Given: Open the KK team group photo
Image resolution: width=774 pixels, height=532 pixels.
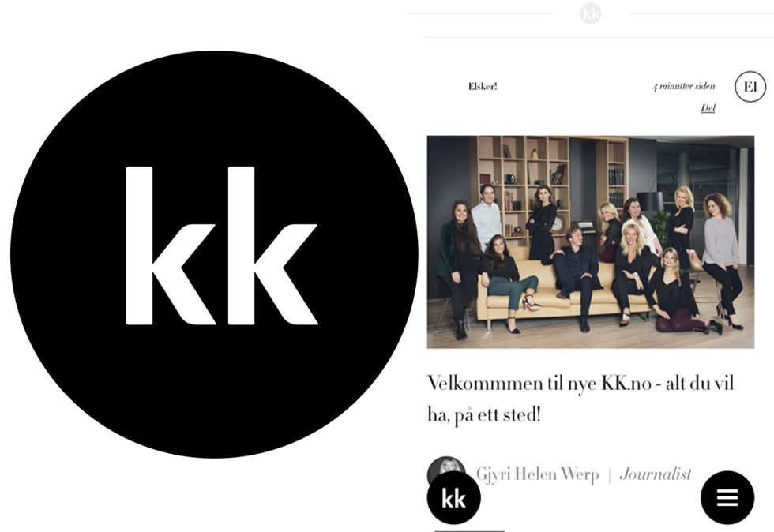Looking at the screenshot, I should (x=591, y=242).
